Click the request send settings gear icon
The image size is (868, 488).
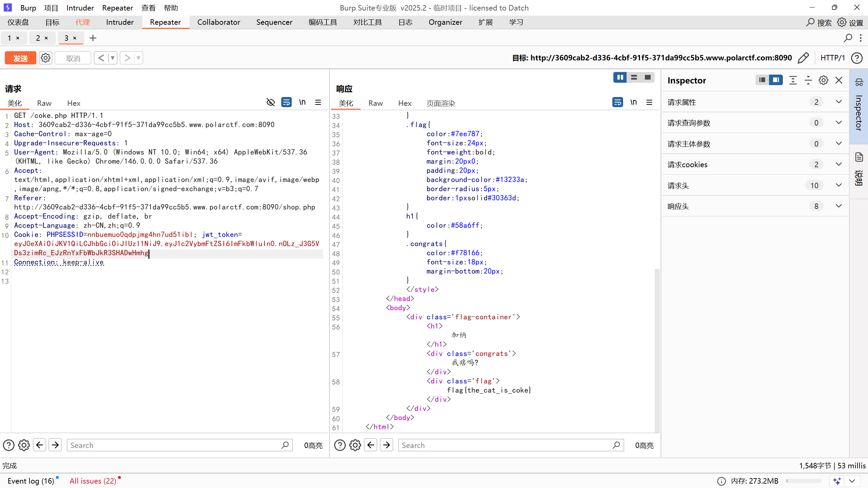45,58
